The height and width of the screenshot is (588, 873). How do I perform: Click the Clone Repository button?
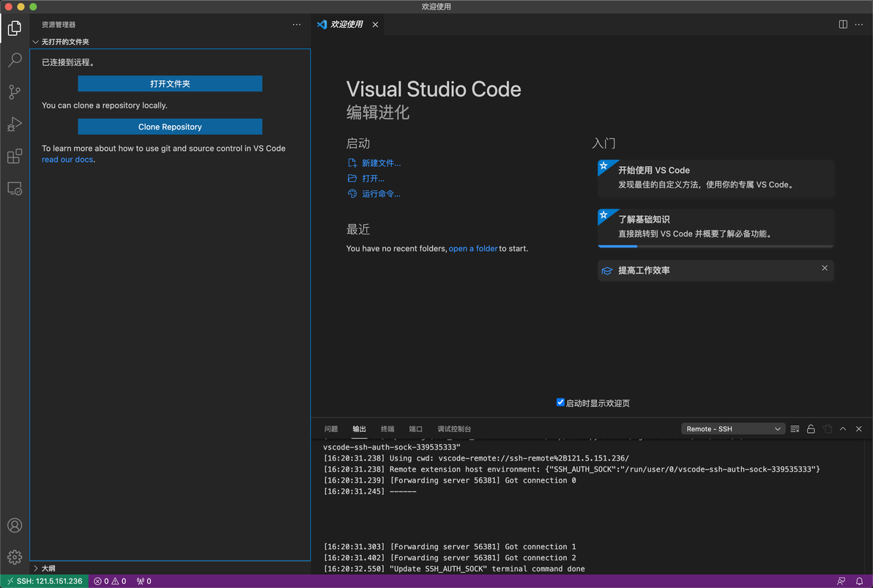coord(170,127)
